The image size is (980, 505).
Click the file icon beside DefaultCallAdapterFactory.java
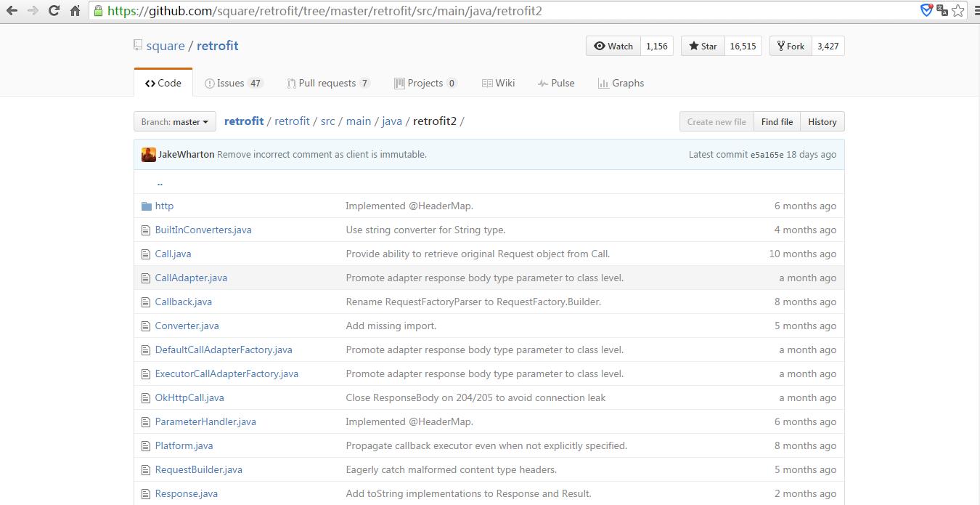click(146, 350)
